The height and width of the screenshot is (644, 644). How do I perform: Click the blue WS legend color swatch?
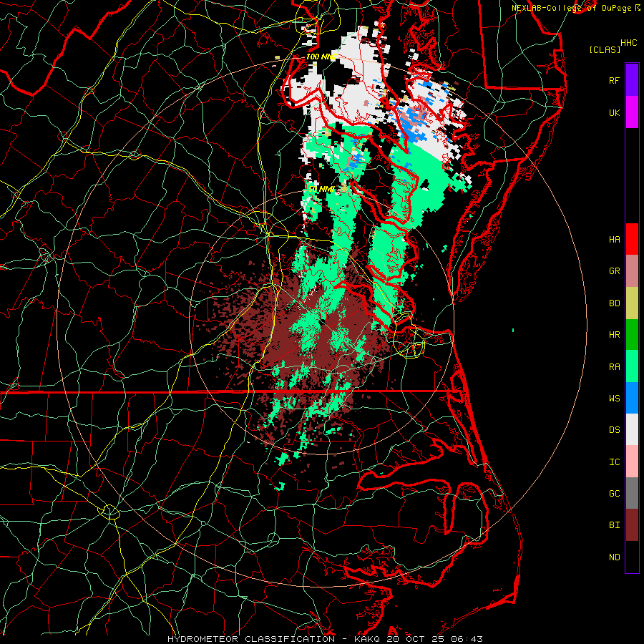pyautogui.click(x=632, y=398)
